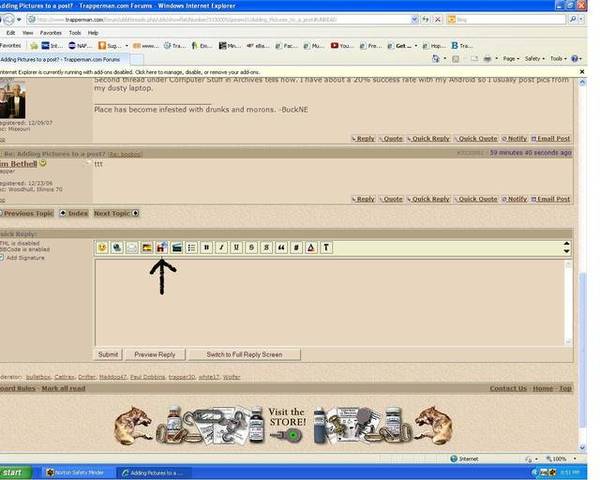Open the Page dropdown in IE toolbar
The width and height of the screenshot is (600, 480).
coord(510,58)
